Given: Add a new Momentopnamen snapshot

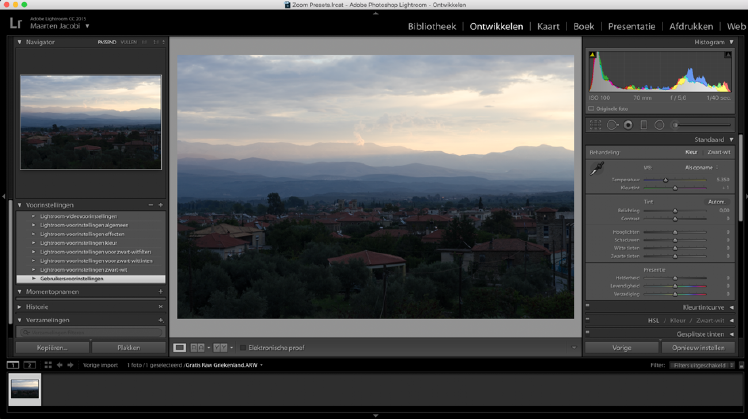Looking at the screenshot, I should point(161,292).
